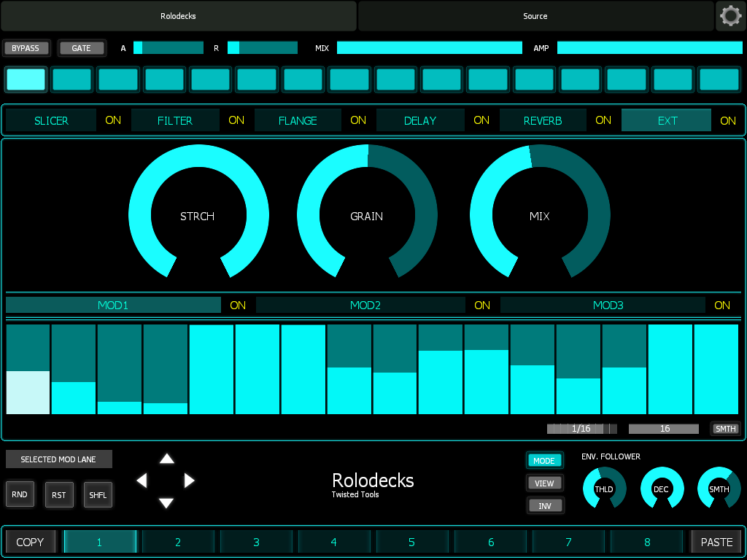
Task: Switch to the SLICER tab
Action: [x=51, y=120]
